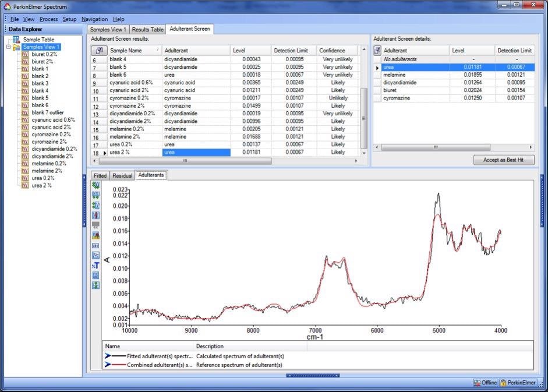Image resolution: width=548 pixels, height=392 pixels.
Task: Open the View menu
Action: 29,19
